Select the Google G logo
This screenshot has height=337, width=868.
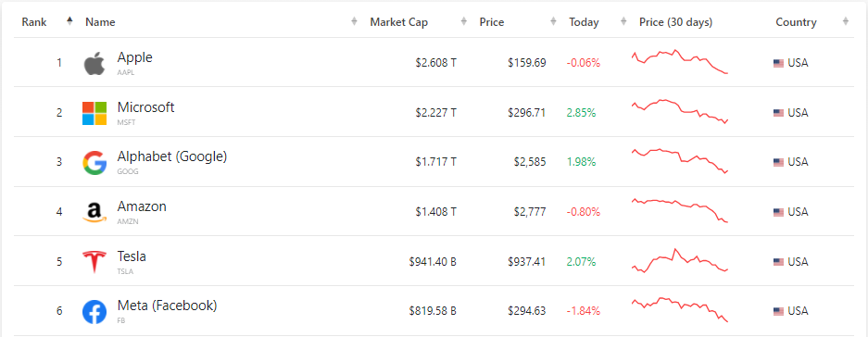[x=94, y=163]
